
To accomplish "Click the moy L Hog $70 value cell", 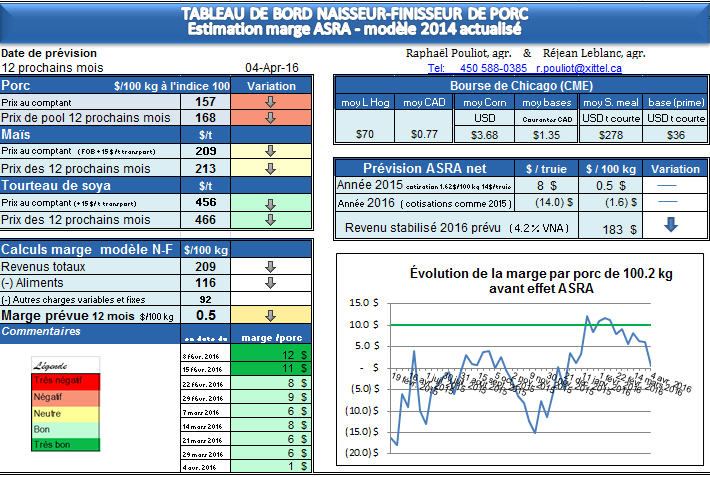I will point(364,134).
